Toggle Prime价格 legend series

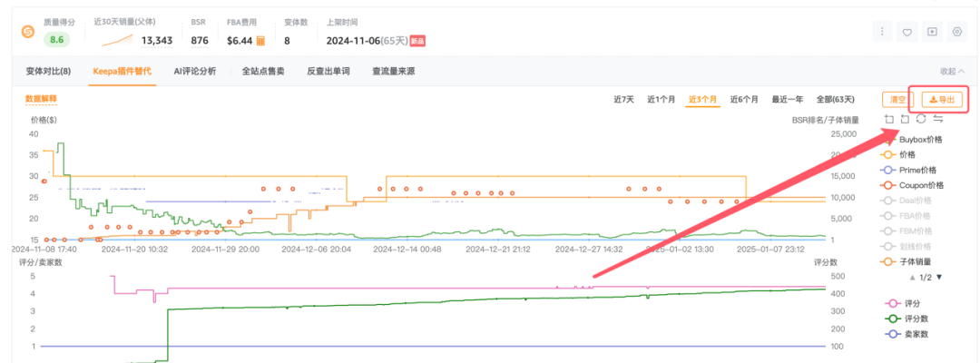coord(917,170)
